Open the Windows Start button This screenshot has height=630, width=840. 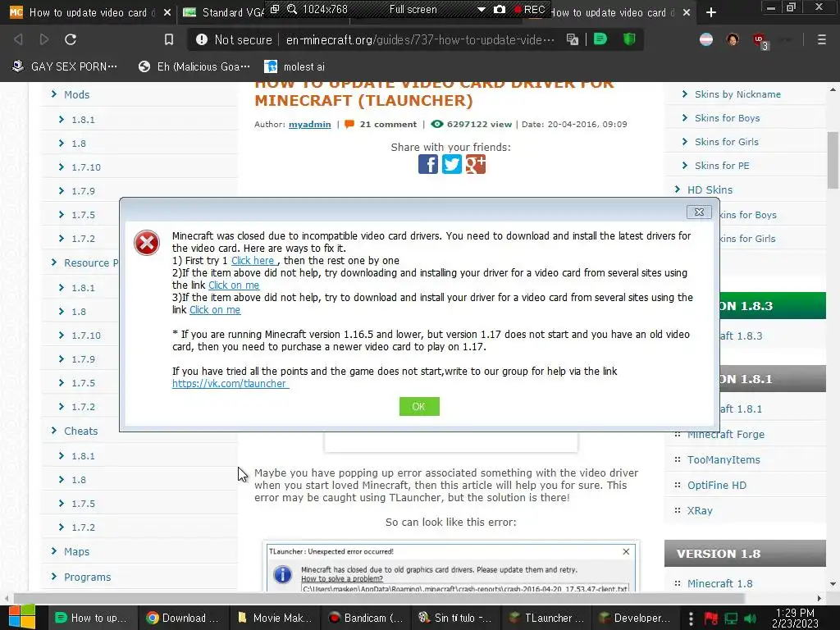[x=21, y=617]
